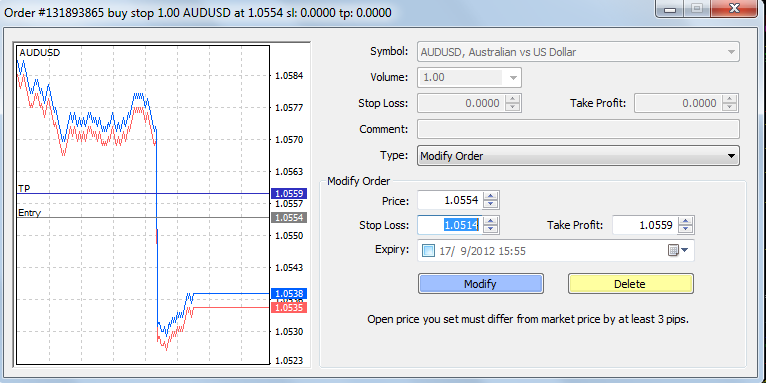Click the Stop Loss field showing 1.0514
This screenshot has width=766, height=383.
[x=450, y=225]
